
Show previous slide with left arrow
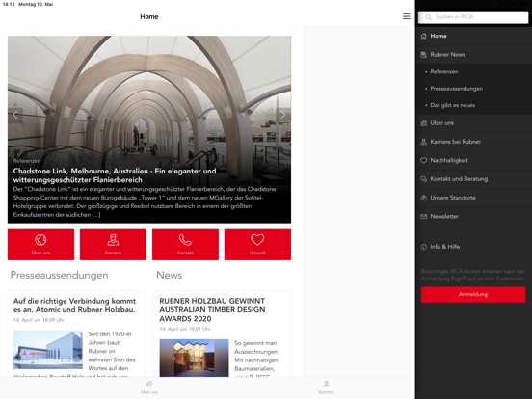[x=15, y=115]
